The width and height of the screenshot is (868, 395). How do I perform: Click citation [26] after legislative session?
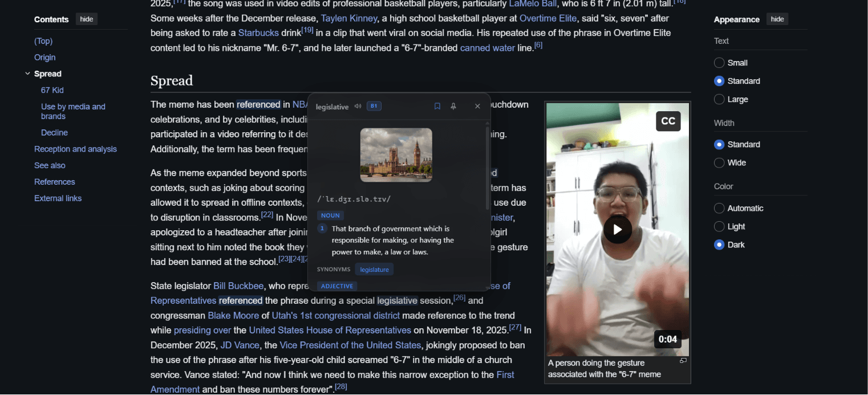coord(460,298)
